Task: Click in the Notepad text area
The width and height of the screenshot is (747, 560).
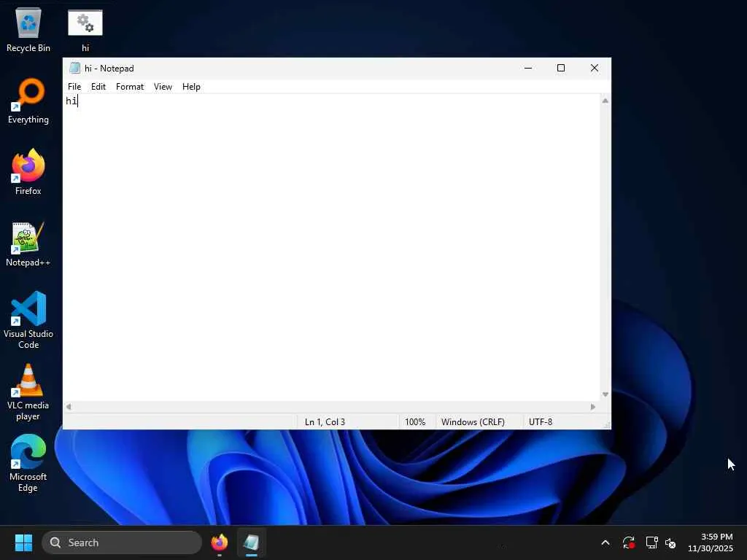Action: pyautogui.click(x=332, y=248)
